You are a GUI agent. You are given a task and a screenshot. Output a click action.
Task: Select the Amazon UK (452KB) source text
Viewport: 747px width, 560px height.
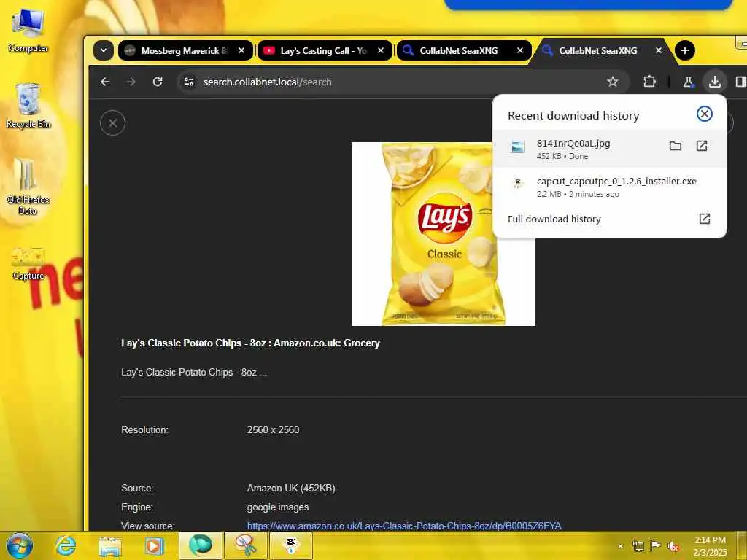pos(291,488)
